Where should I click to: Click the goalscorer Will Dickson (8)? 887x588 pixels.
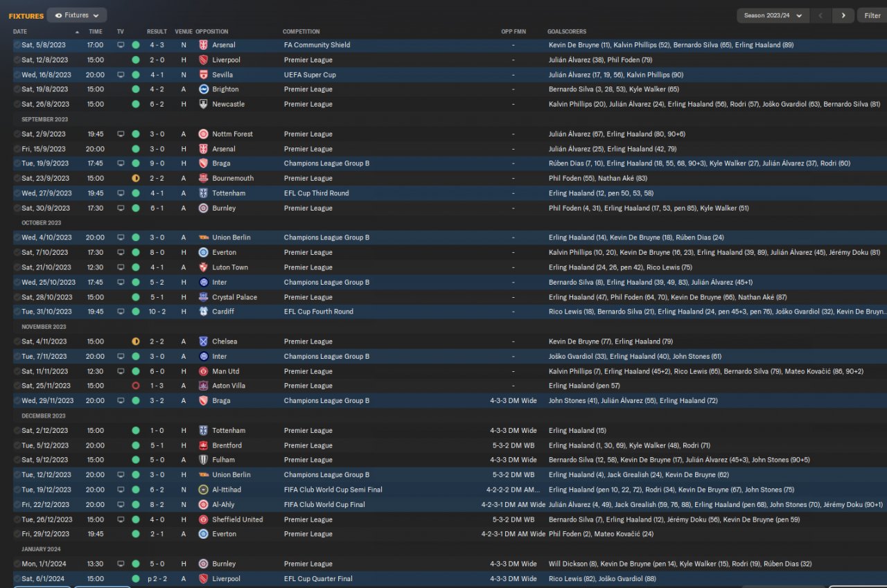(574, 564)
